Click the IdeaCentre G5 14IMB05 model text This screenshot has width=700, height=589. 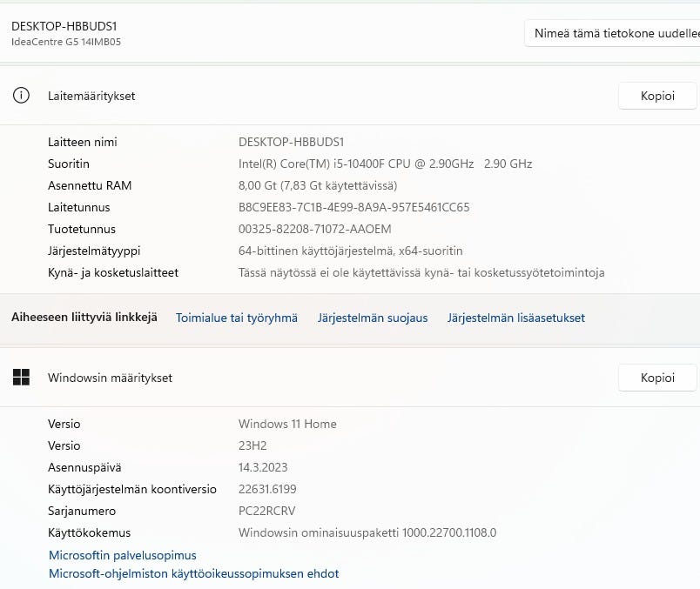click(x=66, y=42)
